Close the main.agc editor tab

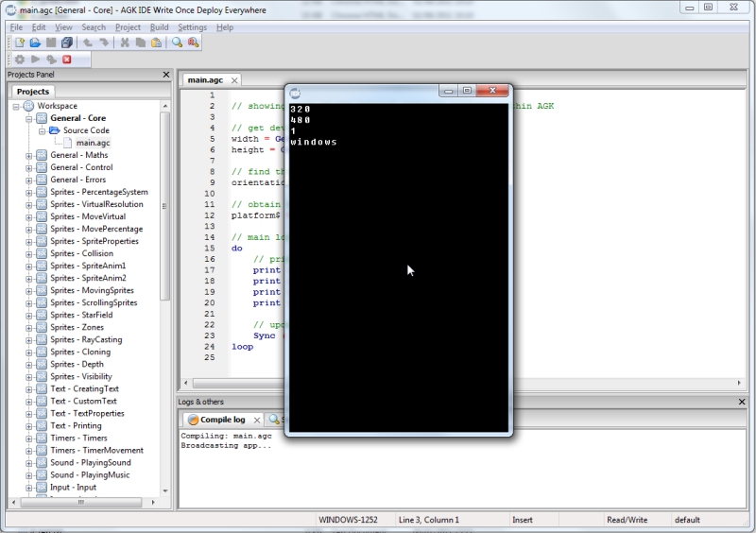click(x=234, y=80)
